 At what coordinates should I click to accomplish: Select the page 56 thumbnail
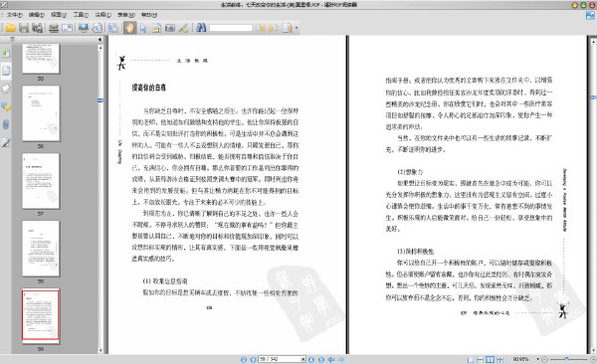click(x=41, y=113)
